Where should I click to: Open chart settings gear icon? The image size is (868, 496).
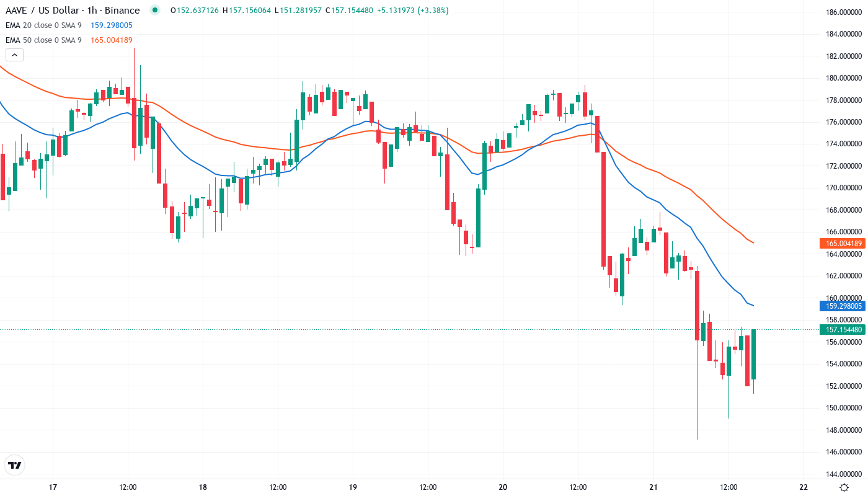coord(844,487)
